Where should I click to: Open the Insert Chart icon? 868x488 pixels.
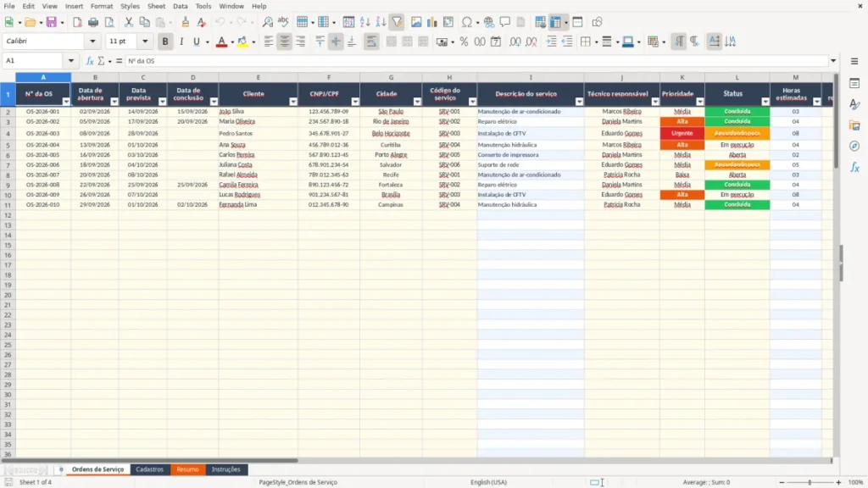(431, 22)
